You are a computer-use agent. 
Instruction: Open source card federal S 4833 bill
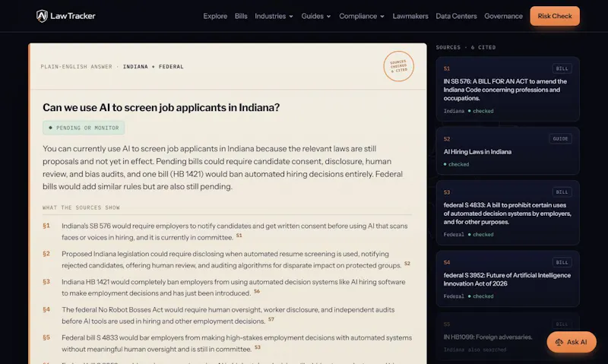pos(508,213)
